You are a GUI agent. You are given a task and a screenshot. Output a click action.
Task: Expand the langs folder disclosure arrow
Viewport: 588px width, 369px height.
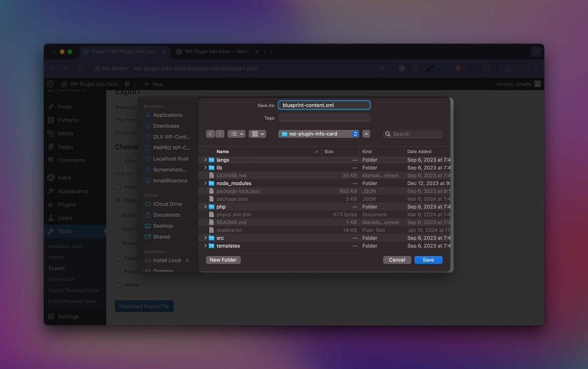205,160
